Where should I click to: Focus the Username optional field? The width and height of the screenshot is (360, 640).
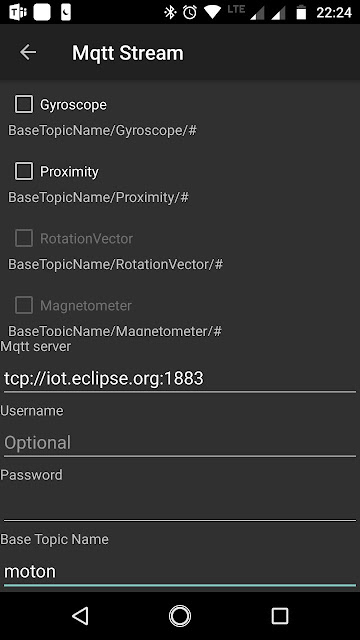(x=180, y=443)
